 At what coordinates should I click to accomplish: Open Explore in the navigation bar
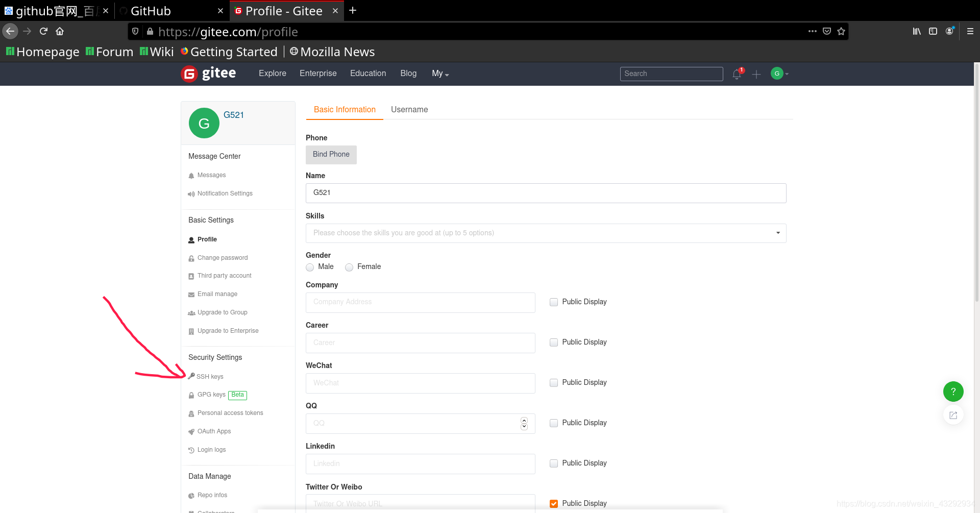[273, 74]
